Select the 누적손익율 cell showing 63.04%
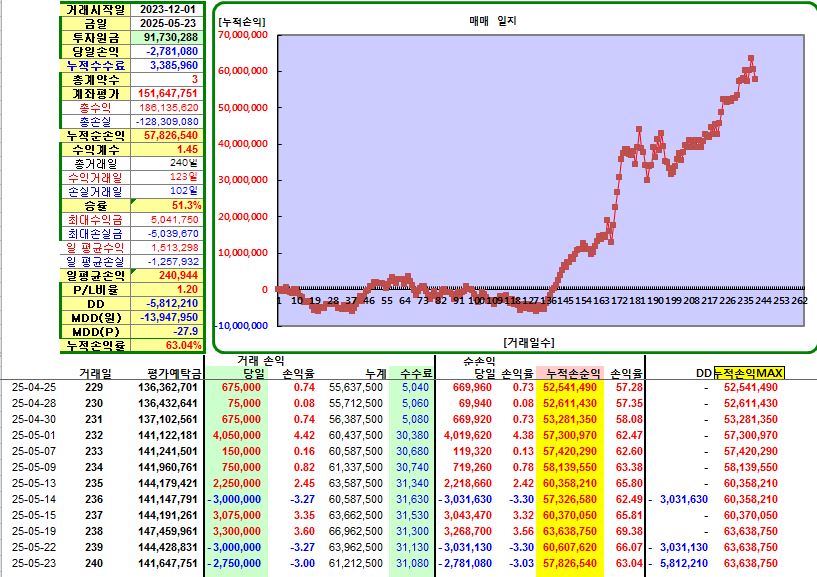 click(x=167, y=346)
